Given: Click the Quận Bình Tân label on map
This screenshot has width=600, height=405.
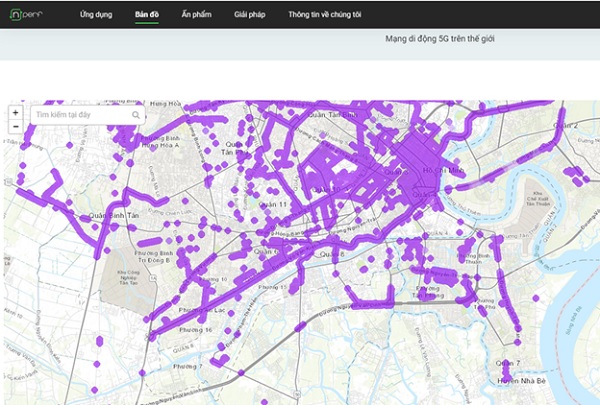Looking at the screenshot, I should (x=114, y=215).
